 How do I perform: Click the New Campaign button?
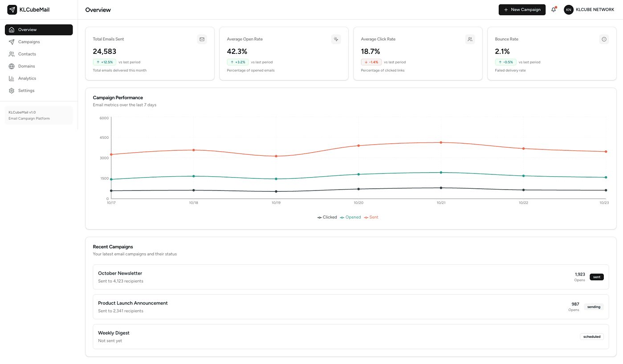coord(522,10)
